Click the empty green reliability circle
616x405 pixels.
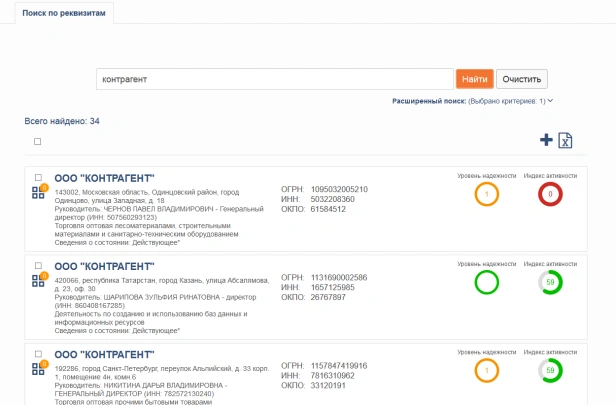(x=486, y=282)
